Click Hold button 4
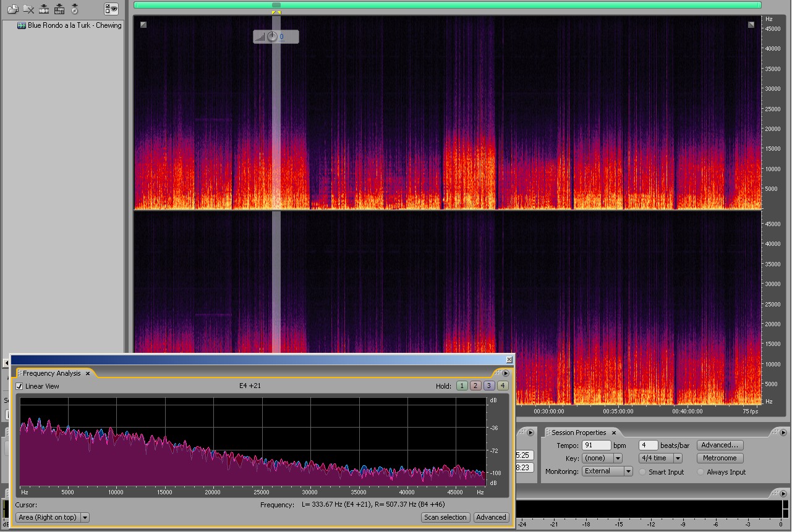The image size is (792, 532). pos(503,386)
